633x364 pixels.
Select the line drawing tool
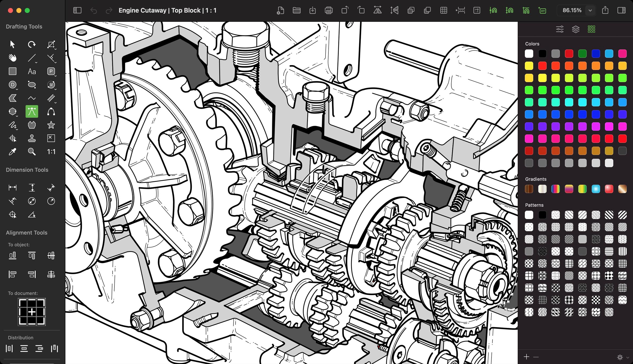[32, 58]
